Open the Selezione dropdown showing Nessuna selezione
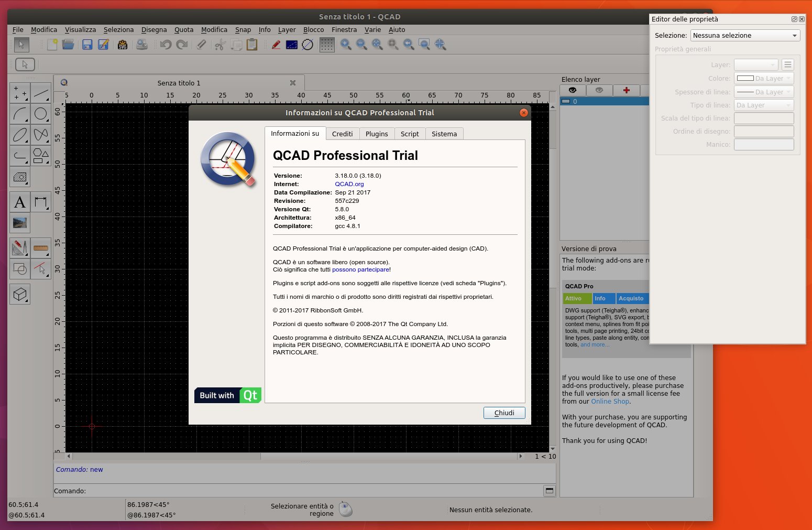812x530 pixels. pyautogui.click(x=745, y=35)
